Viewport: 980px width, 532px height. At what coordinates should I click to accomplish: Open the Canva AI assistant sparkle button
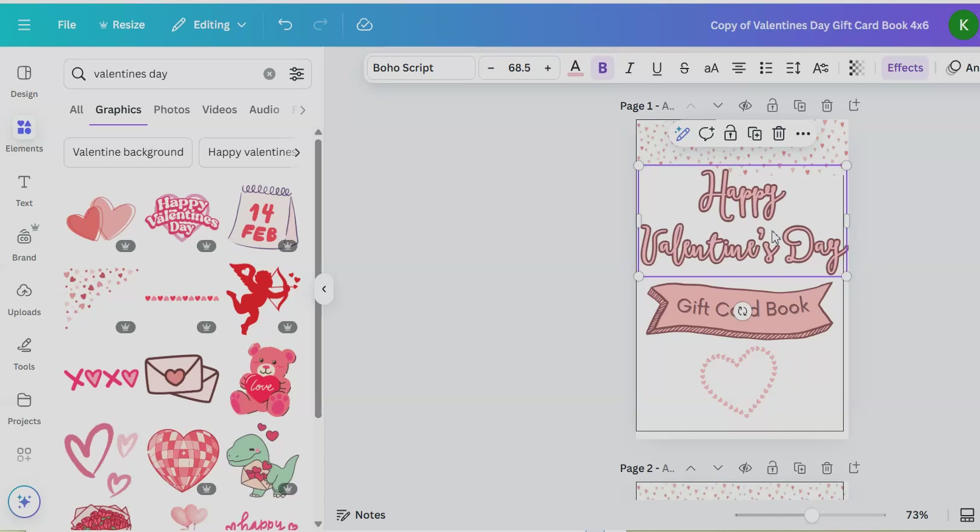click(x=24, y=502)
